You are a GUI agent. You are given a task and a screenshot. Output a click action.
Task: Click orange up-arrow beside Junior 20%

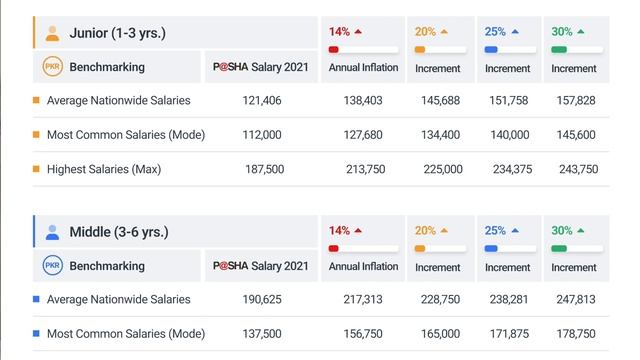tap(444, 31)
